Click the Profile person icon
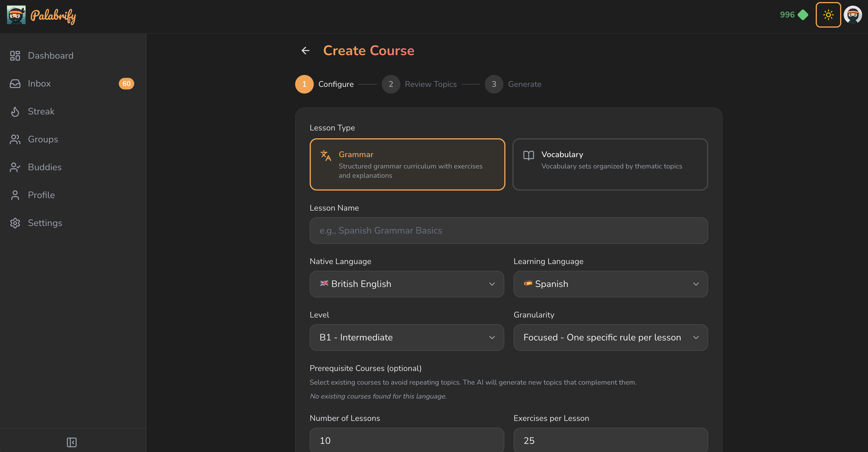 click(15, 195)
